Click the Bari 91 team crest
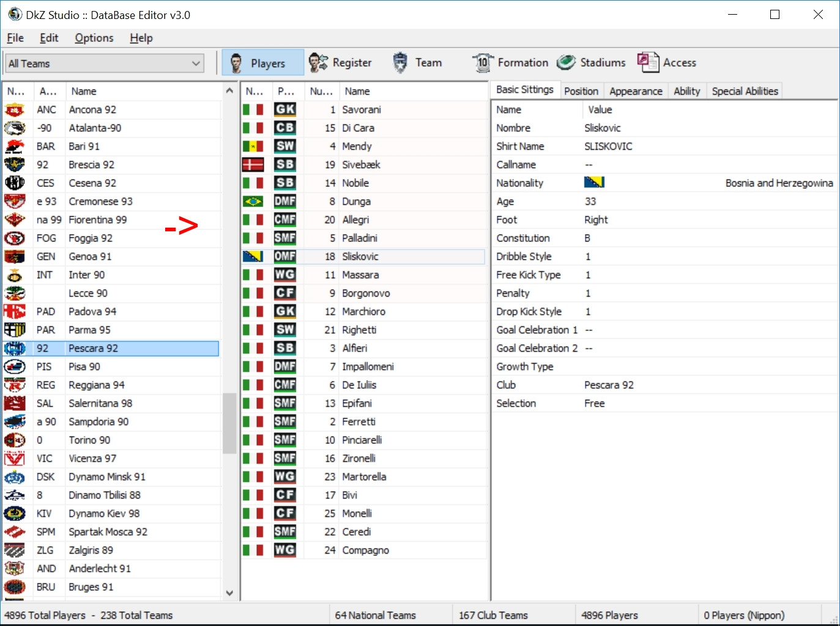The height and width of the screenshot is (626, 840). tap(15, 146)
